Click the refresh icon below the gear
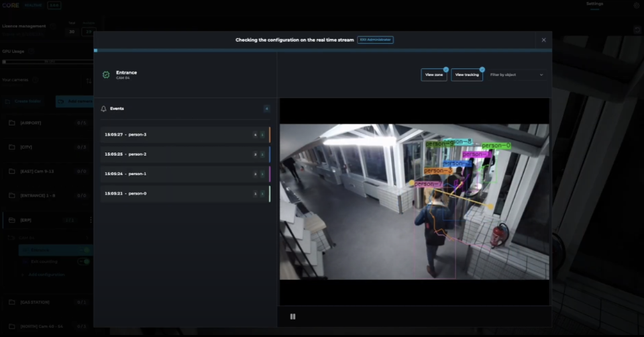The width and height of the screenshot is (644, 337). [x=637, y=30]
